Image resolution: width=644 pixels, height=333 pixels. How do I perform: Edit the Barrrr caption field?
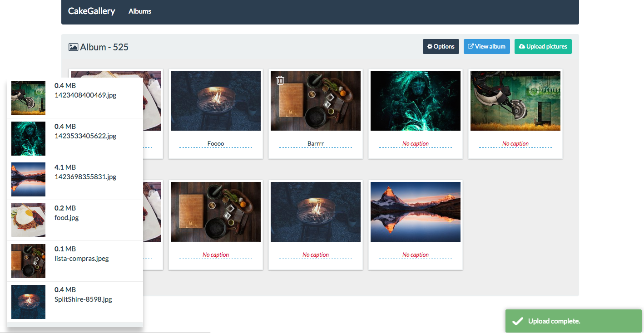coord(315,143)
